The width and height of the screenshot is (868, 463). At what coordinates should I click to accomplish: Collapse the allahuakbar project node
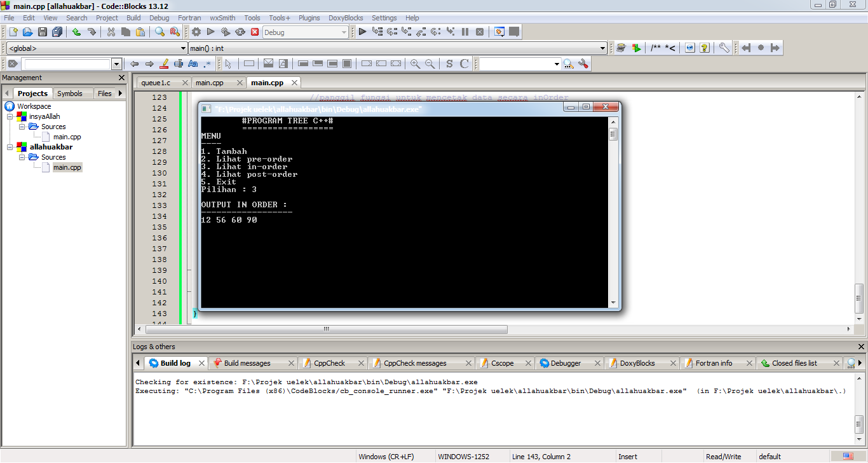pyautogui.click(x=10, y=147)
